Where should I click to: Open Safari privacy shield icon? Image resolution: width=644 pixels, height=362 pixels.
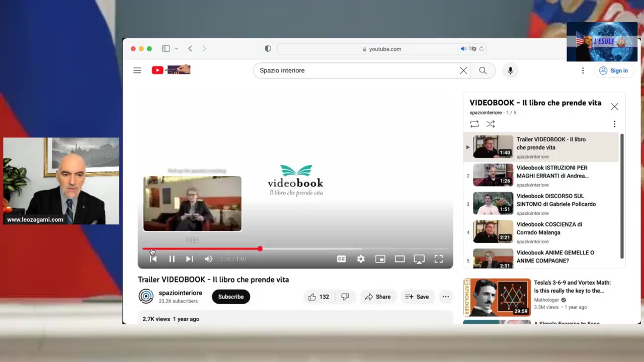[x=268, y=49]
